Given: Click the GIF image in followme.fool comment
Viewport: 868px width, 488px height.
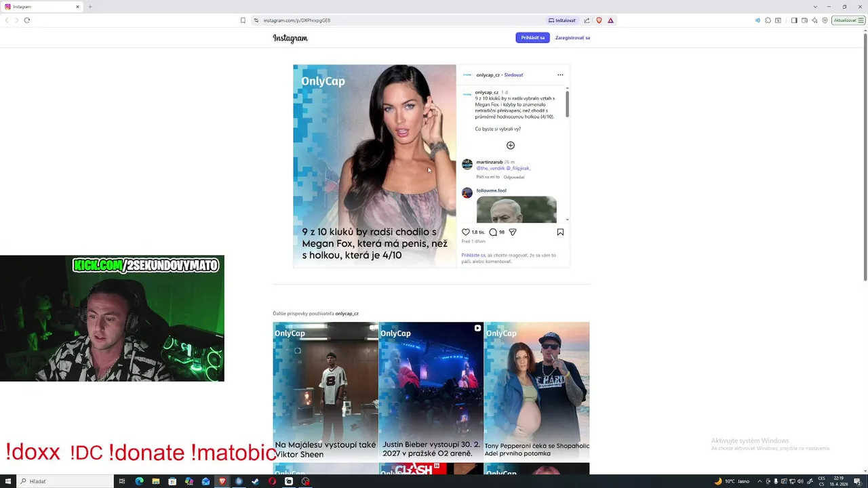Looking at the screenshot, I should pyautogui.click(x=517, y=209).
